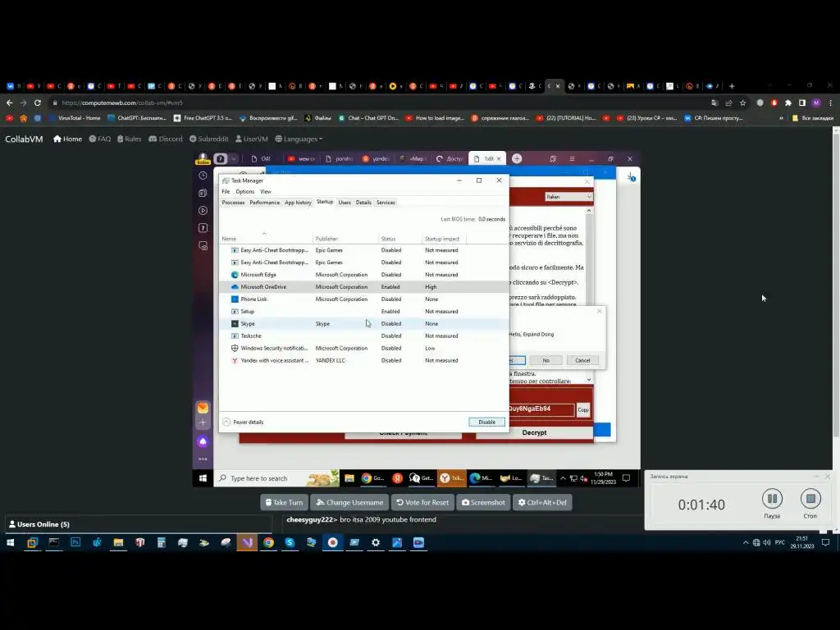840x630 pixels.
Task: Click the Decrypt button
Action: click(534, 432)
